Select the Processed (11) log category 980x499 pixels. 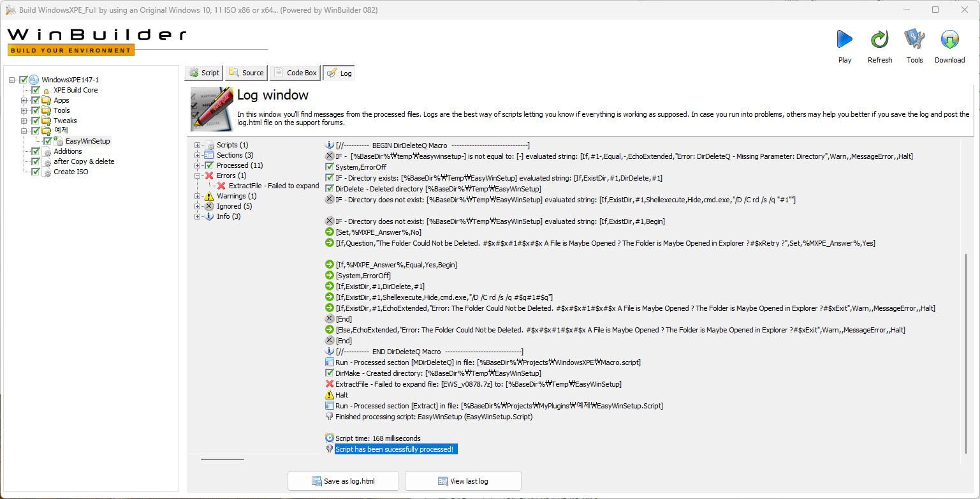coord(240,165)
